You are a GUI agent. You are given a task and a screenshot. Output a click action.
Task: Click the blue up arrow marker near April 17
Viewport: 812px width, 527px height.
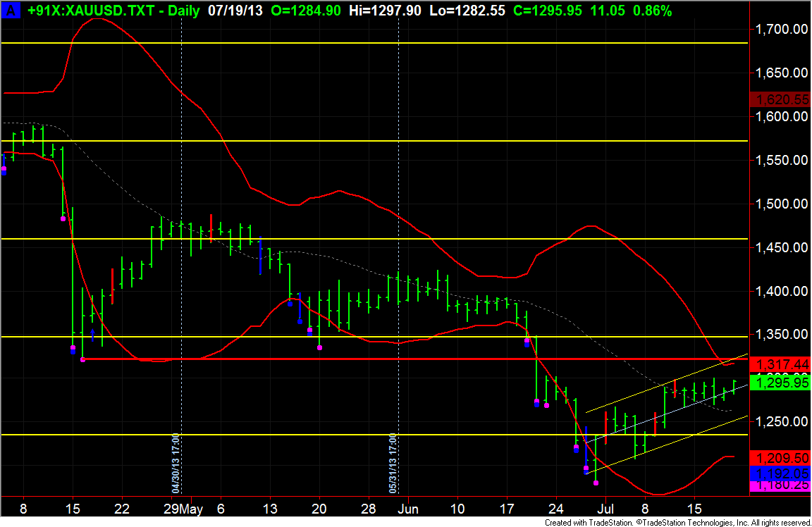[93, 335]
